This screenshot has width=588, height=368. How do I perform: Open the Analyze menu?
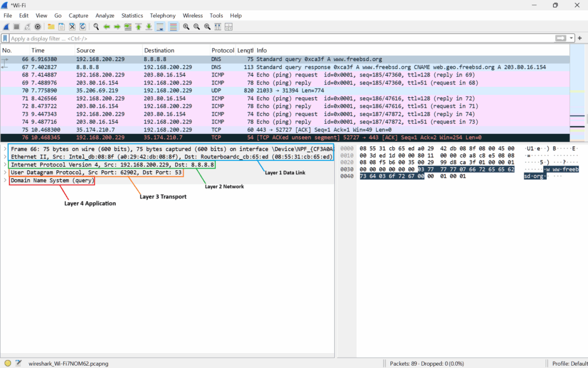click(x=105, y=16)
